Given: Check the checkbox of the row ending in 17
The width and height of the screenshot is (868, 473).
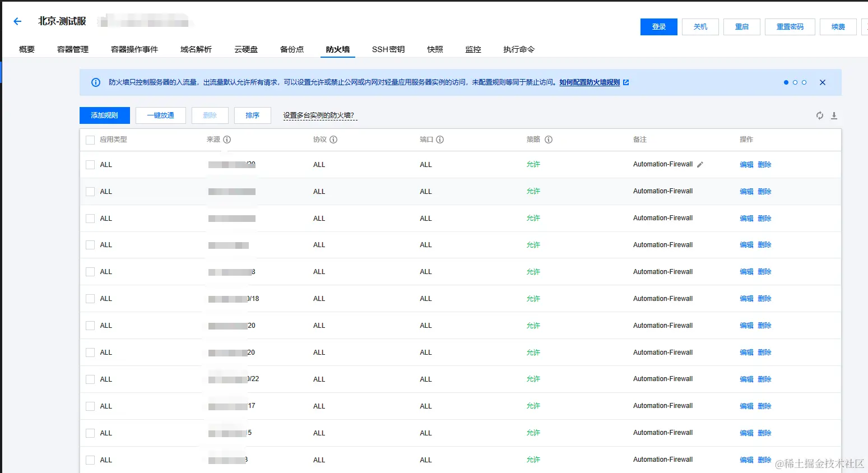Looking at the screenshot, I should pos(90,406).
